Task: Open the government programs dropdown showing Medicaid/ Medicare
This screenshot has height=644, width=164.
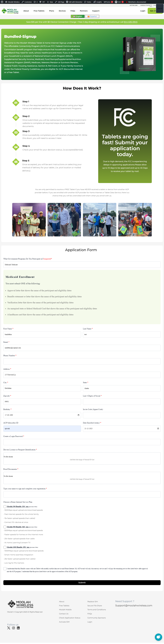Action: pyautogui.click(x=82, y=264)
